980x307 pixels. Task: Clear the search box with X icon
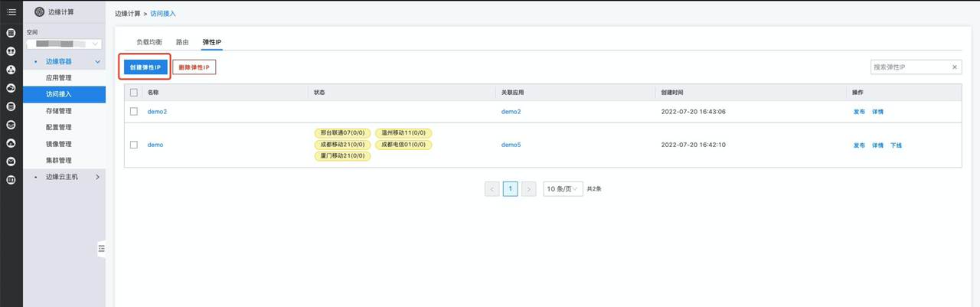point(954,67)
